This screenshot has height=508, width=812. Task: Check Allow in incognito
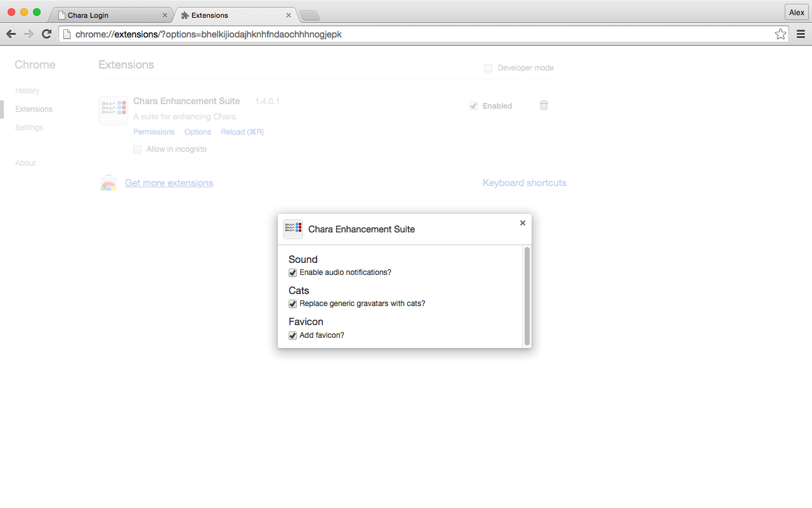pyautogui.click(x=138, y=149)
